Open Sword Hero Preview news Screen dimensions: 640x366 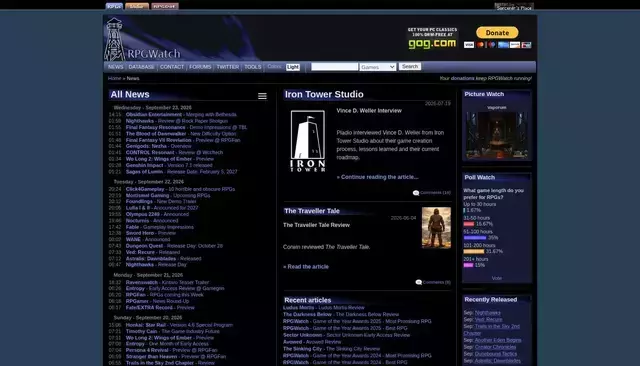coord(151,233)
